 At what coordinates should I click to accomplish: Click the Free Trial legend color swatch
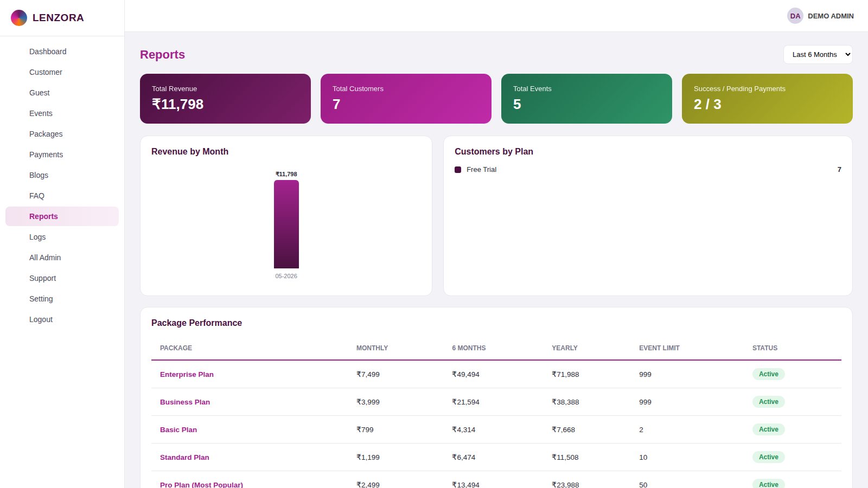click(458, 170)
